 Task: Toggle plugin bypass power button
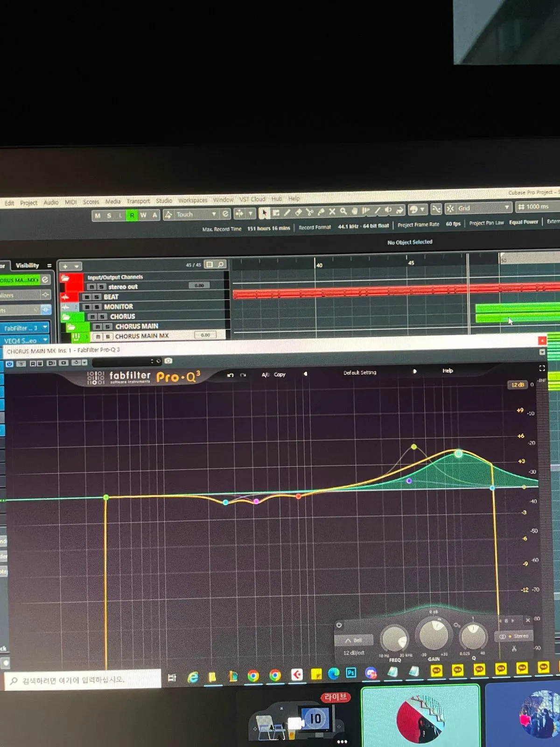[9, 363]
